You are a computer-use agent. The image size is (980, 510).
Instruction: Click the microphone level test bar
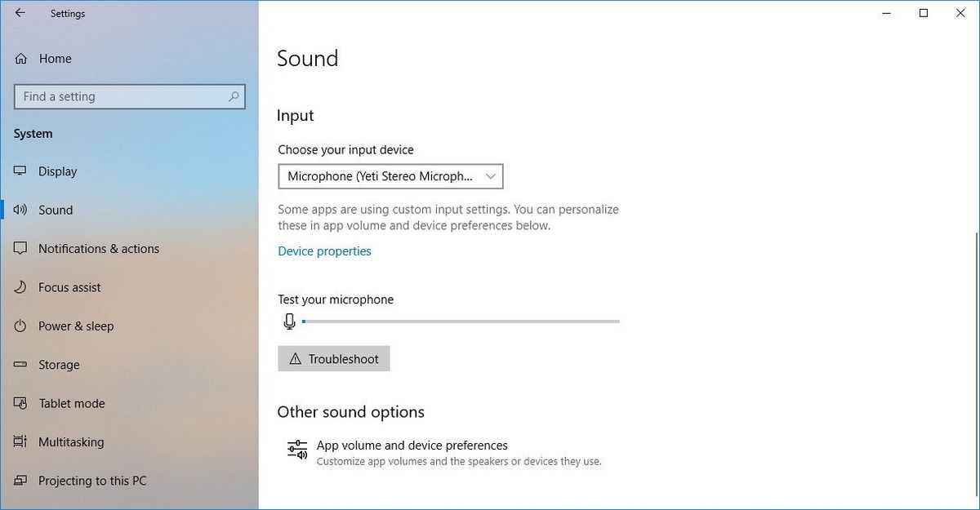point(457,321)
